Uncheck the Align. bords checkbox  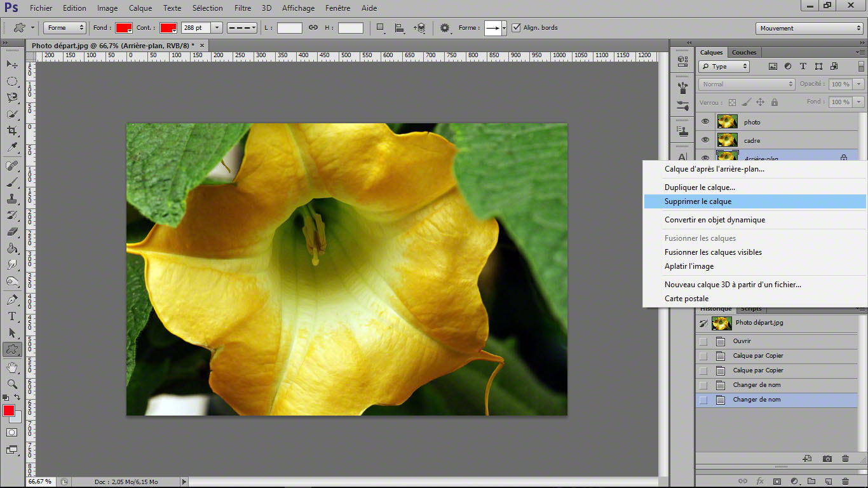click(x=516, y=28)
